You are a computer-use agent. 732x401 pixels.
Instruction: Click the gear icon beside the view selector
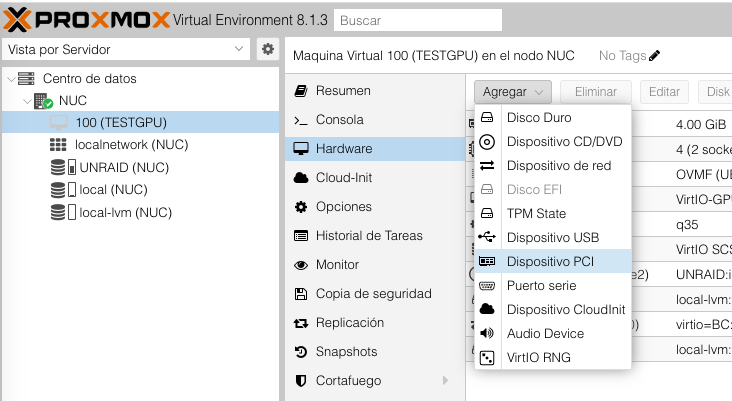point(268,49)
